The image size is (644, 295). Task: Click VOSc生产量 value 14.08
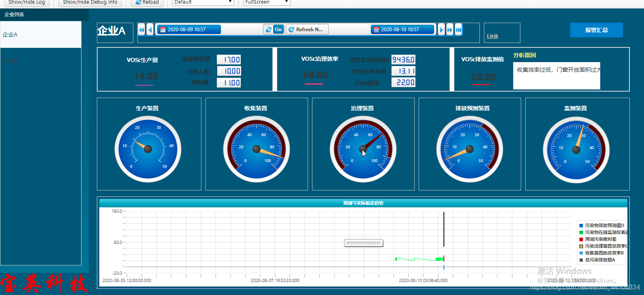point(146,76)
